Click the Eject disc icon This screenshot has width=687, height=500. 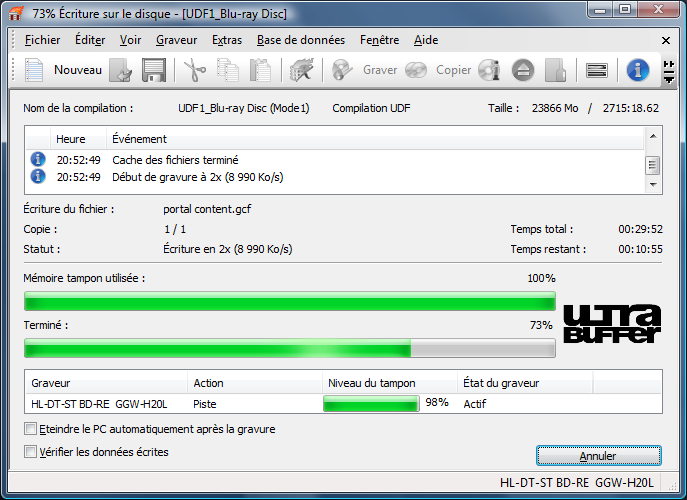[x=523, y=70]
